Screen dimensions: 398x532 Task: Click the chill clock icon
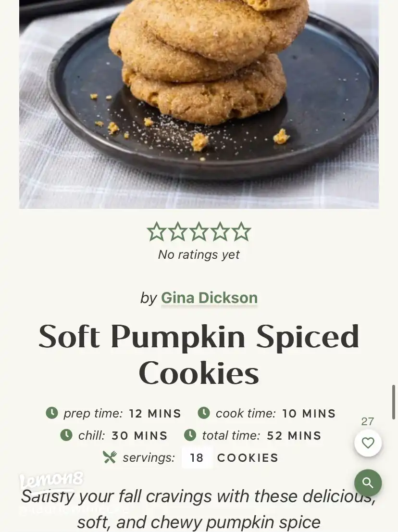(66, 435)
